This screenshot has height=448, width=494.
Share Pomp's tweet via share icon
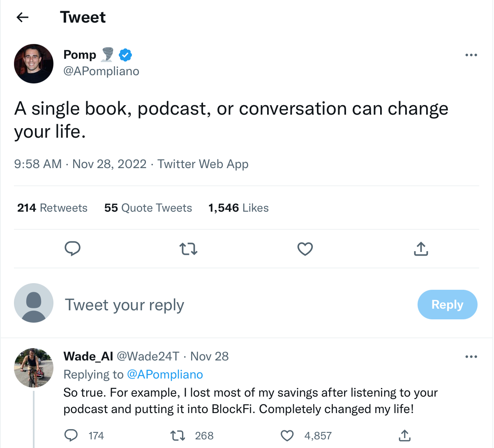421,249
